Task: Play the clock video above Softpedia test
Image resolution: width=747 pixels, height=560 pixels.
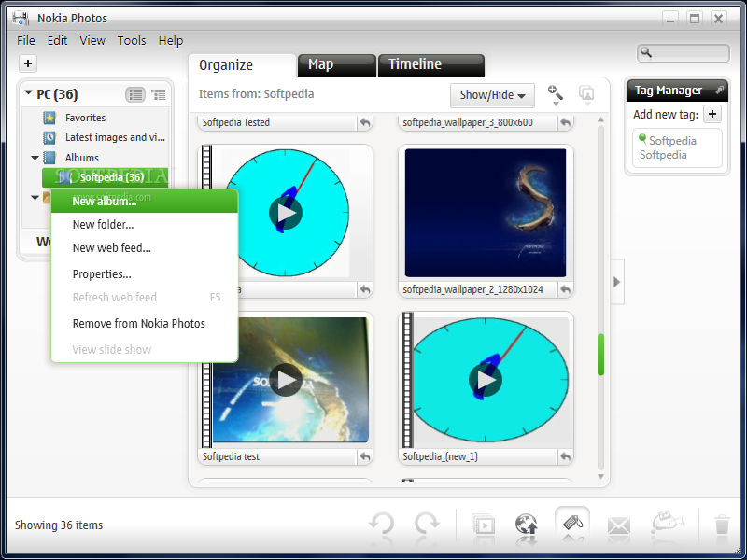Action: point(286,213)
